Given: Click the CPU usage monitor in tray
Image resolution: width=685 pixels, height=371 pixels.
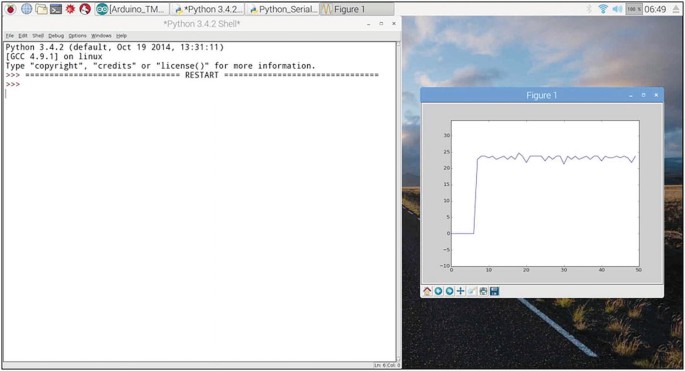Looking at the screenshot, I should [x=634, y=9].
